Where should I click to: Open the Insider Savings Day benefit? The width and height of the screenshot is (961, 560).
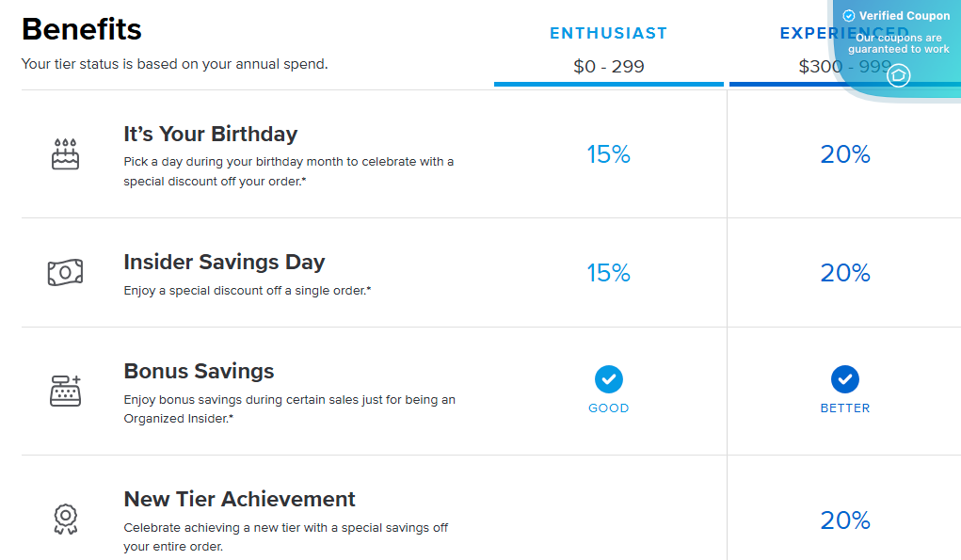[x=224, y=262]
